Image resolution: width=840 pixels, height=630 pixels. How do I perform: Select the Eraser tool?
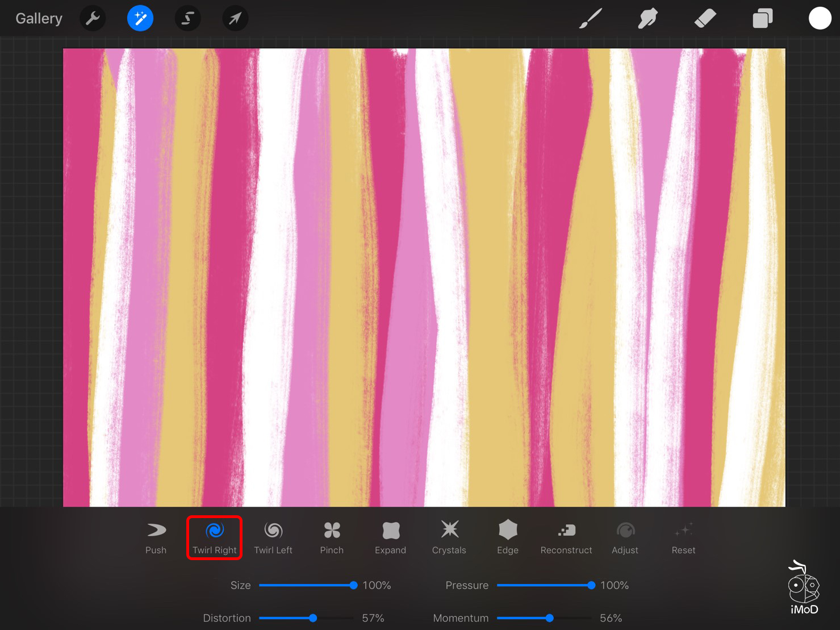pyautogui.click(x=705, y=19)
